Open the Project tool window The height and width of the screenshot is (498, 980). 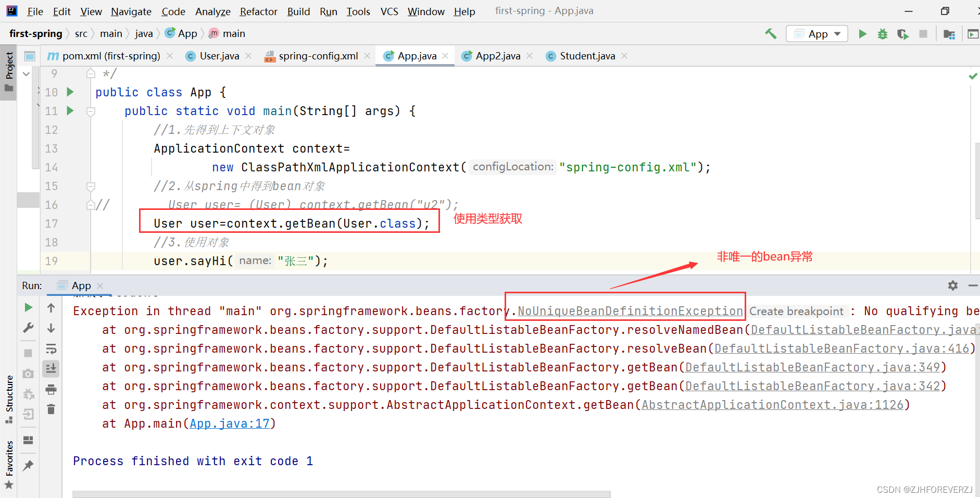(9, 71)
